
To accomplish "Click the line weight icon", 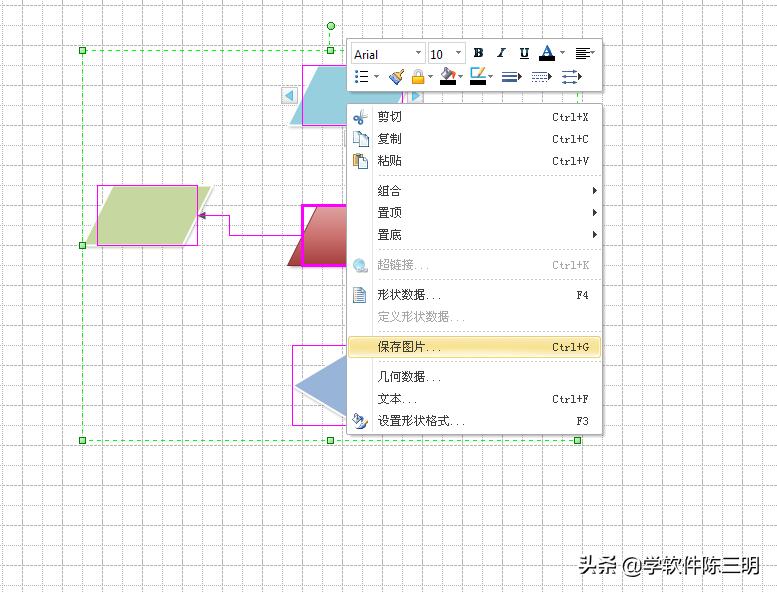I will point(511,76).
